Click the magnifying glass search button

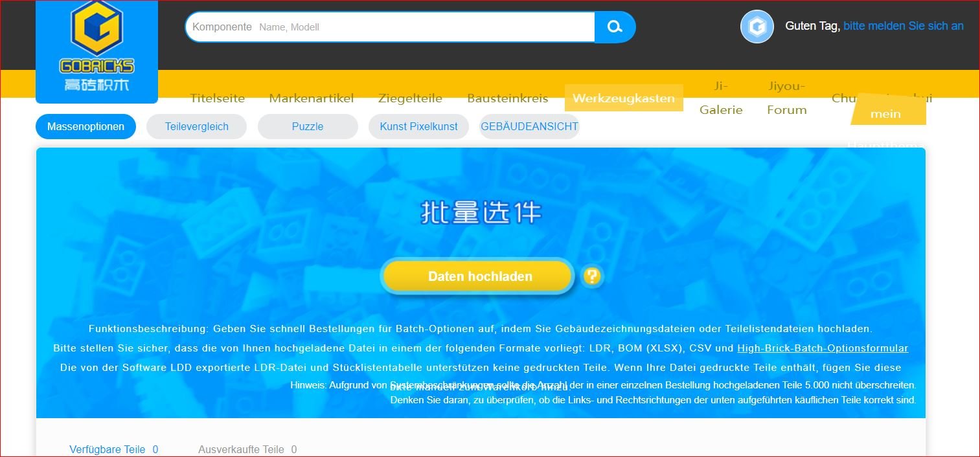615,27
